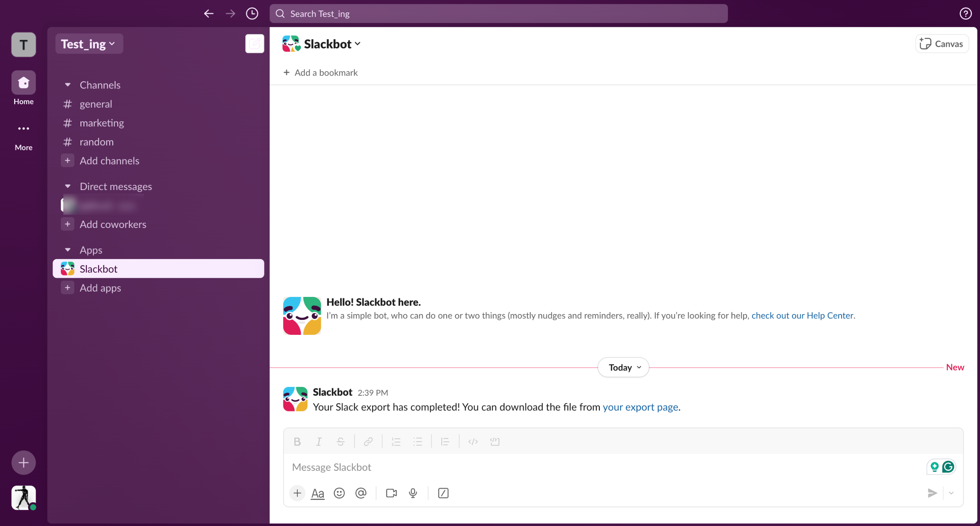Collapse the Channels section

pyautogui.click(x=68, y=85)
